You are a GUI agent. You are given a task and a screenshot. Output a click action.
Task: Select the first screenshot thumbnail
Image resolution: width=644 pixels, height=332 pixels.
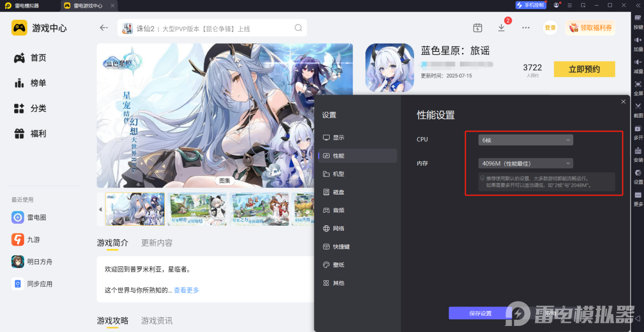click(x=135, y=209)
